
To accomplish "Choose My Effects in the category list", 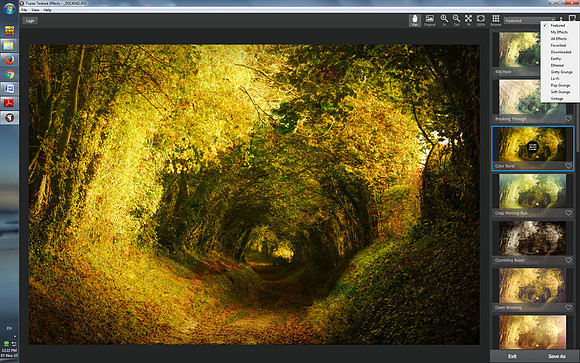I will point(559,32).
